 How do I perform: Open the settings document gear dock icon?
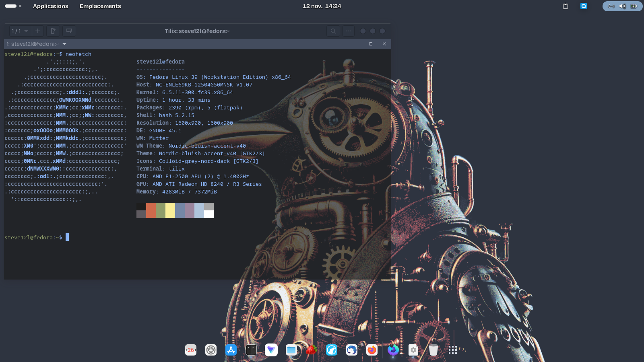click(x=413, y=350)
